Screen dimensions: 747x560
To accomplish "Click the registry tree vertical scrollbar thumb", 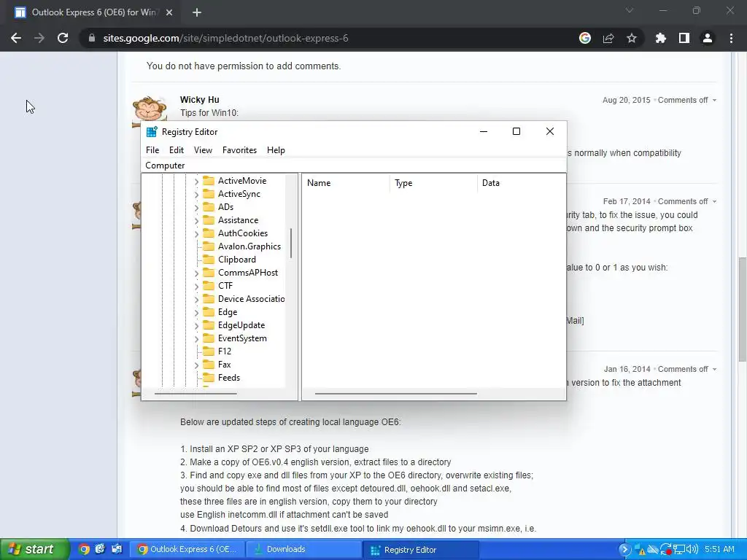I will coord(290,244).
